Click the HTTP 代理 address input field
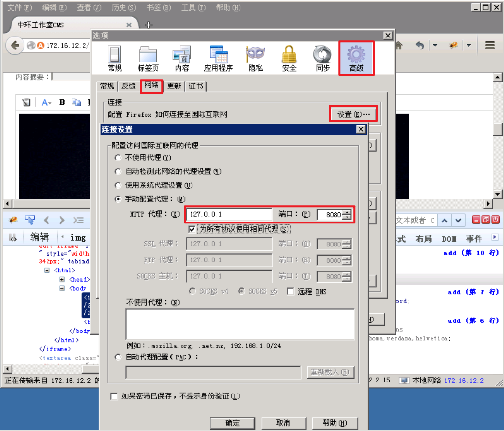 (x=230, y=214)
